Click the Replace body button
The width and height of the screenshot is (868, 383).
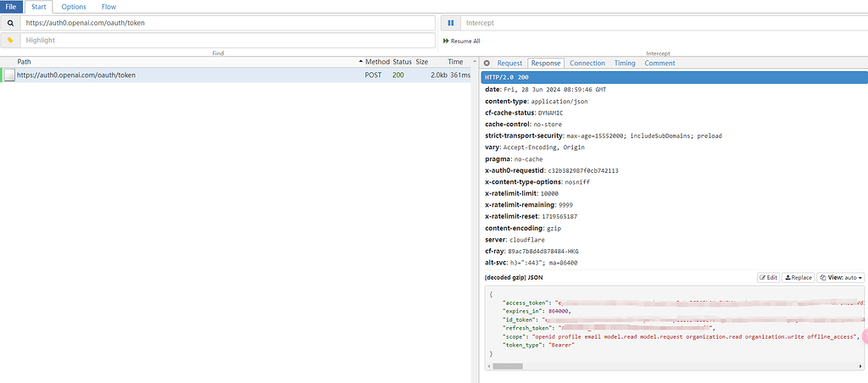point(798,278)
